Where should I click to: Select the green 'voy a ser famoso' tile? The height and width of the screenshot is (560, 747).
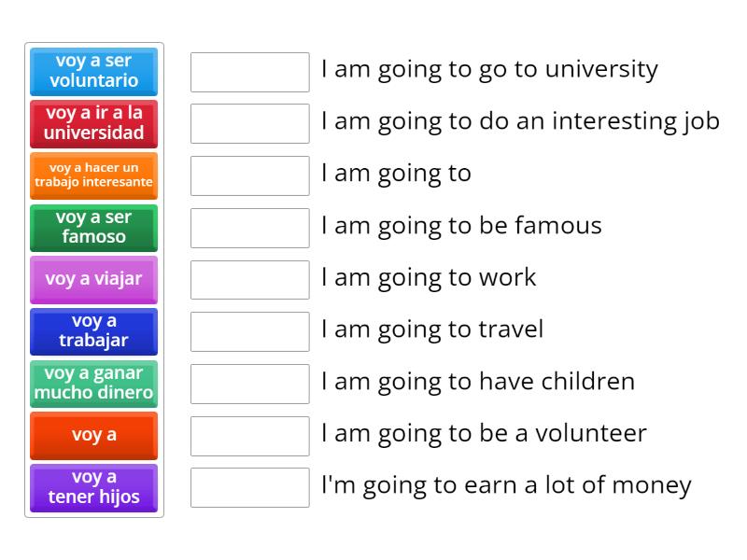93,227
